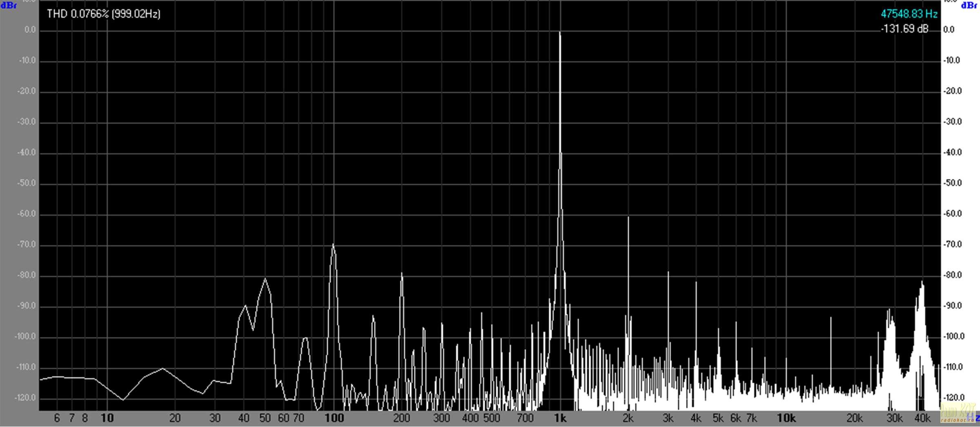Pick the 3k frequency axis label
Image resolution: width=980 pixels, height=427 pixels.
point(668,418)
